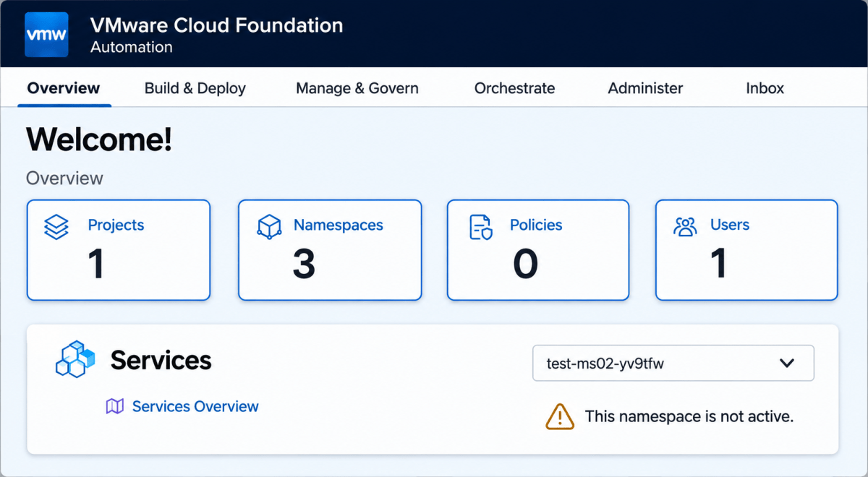
Task: Click the map icon beside Services Overview
Action: click(115, 407)
